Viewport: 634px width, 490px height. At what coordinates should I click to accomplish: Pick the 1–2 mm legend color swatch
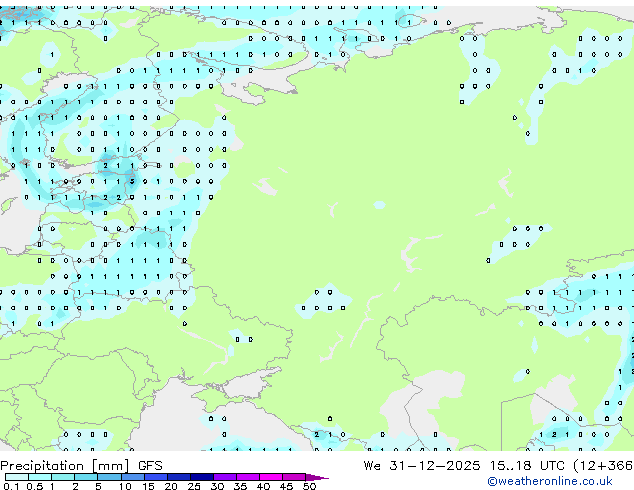[63, 477]
